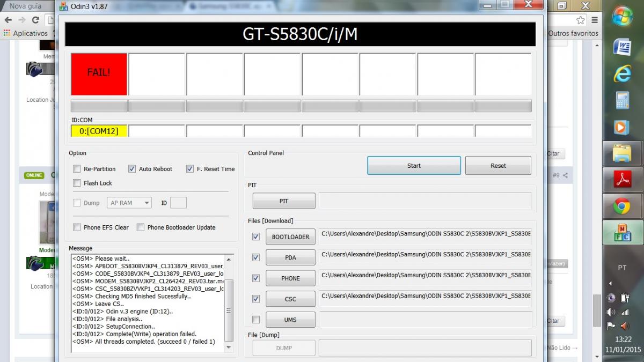Click the PHONE file button
Screen dimensions: 644x362
(x=290, y=278)
